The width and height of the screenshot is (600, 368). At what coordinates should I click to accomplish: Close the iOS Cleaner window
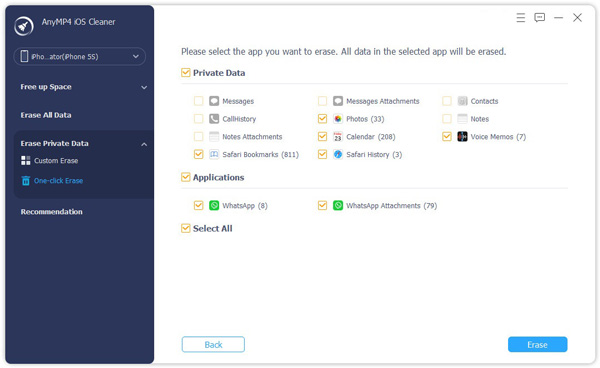(x=577, y=18)
